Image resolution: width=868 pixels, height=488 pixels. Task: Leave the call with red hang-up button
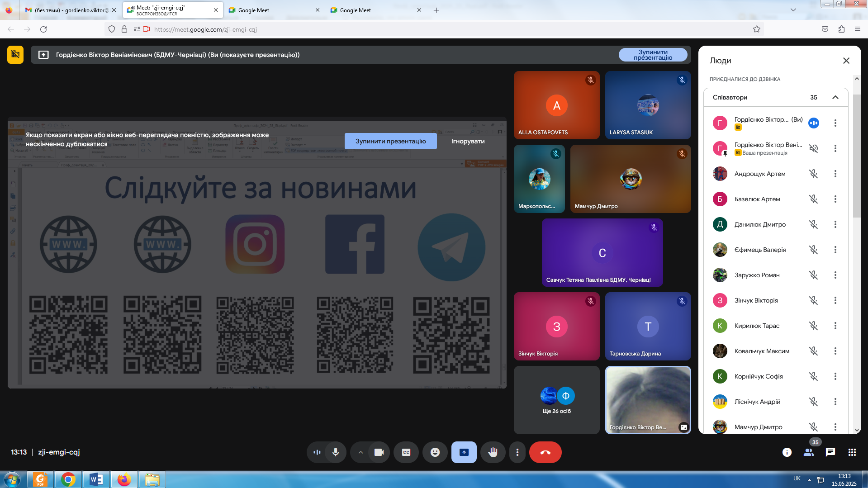point(545,452)
